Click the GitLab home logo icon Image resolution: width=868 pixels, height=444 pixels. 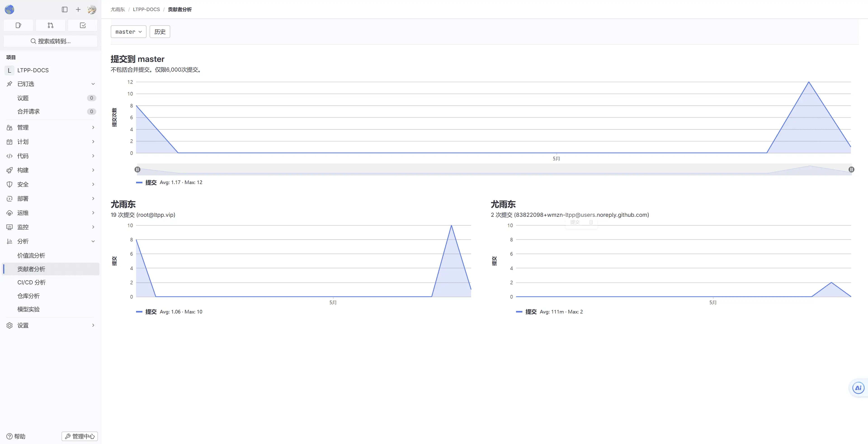click(x=9, y=9)
